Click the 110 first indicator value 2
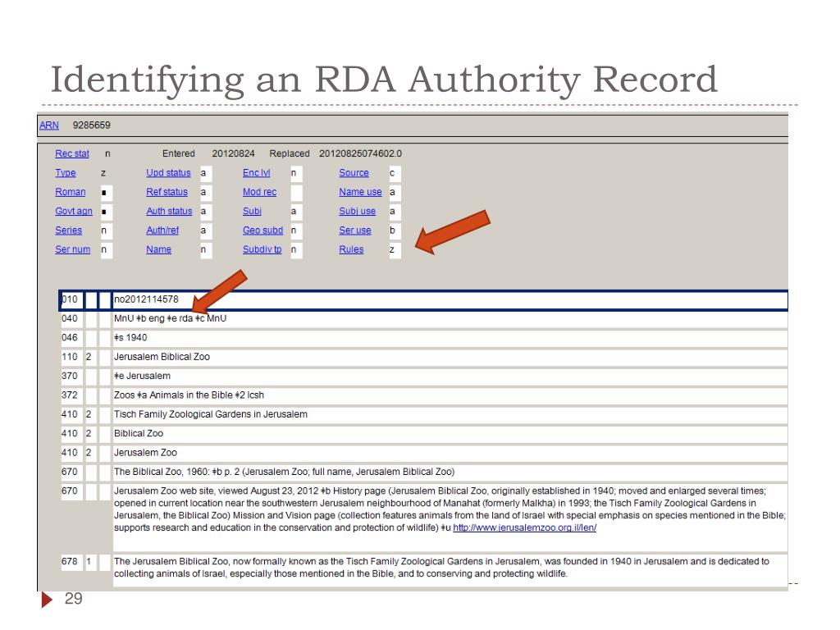This screenshot has width=840, height=630. coord(90,357)
